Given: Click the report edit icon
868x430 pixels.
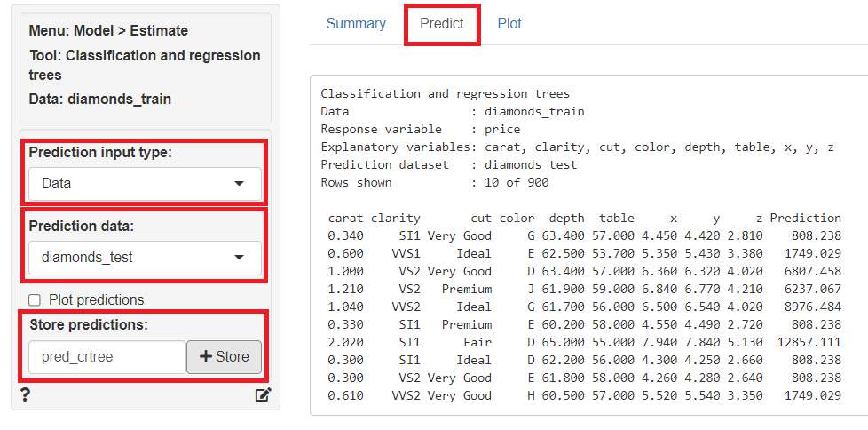Looking at the screenshot, I should click(263, 394).
